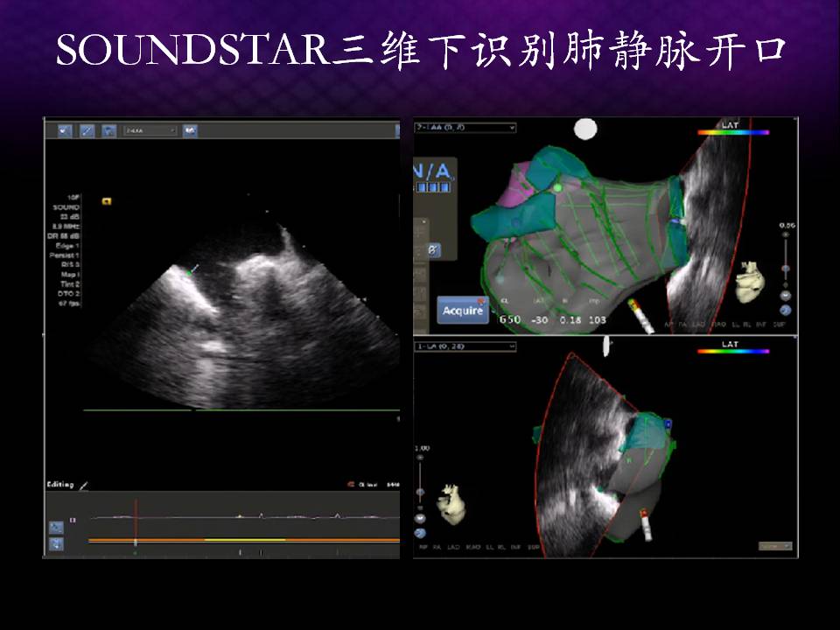The width and height of the screenshot is (840, 630).
Task: Open upper 3D map selection dropdown
Action: [465, 128]
